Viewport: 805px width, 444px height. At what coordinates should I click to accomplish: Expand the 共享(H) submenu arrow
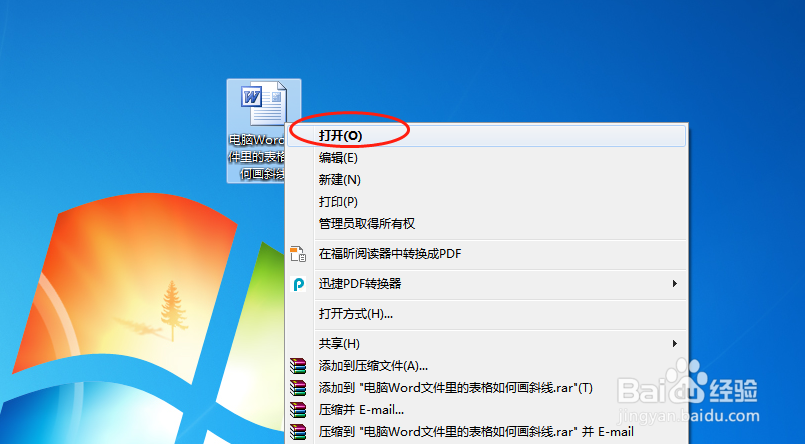pos(675,343)
